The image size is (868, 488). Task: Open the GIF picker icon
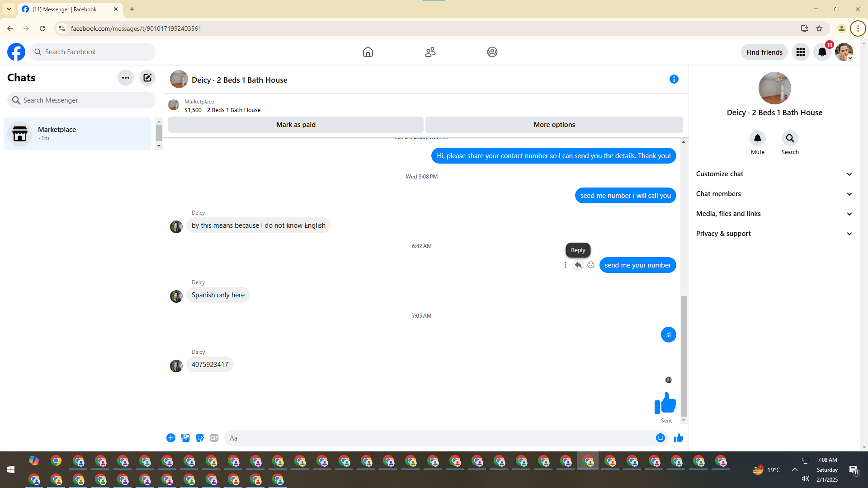[x=214, y=438]
